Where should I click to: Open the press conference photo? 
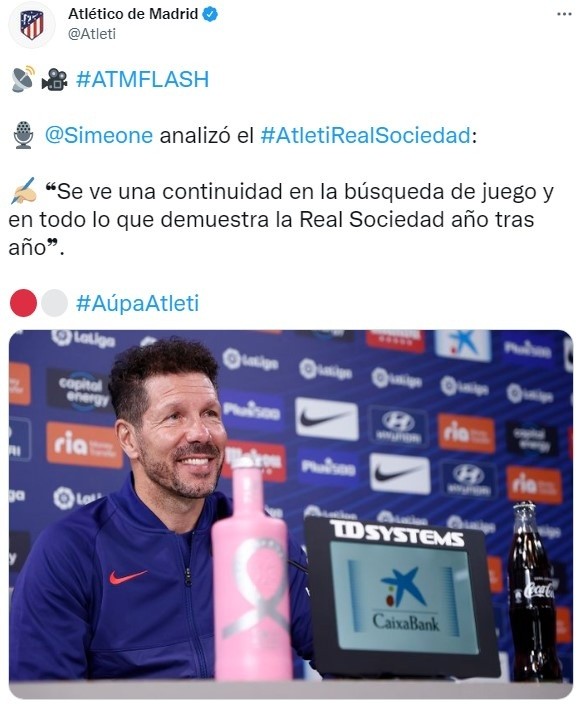click(x=291, y=514)
